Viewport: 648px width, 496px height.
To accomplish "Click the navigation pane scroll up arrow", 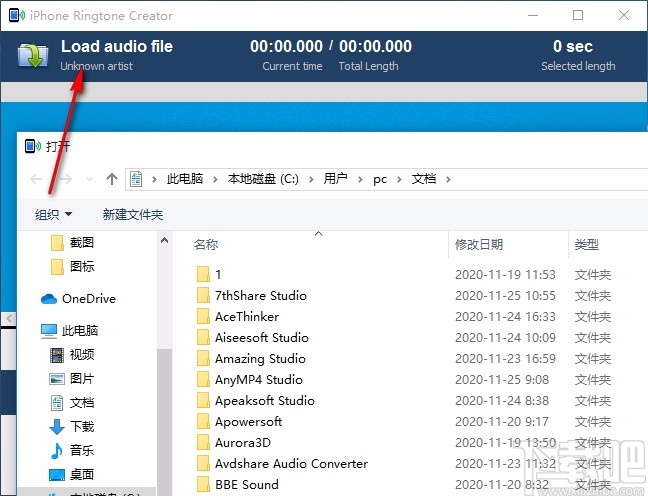I will click(164, 240).
